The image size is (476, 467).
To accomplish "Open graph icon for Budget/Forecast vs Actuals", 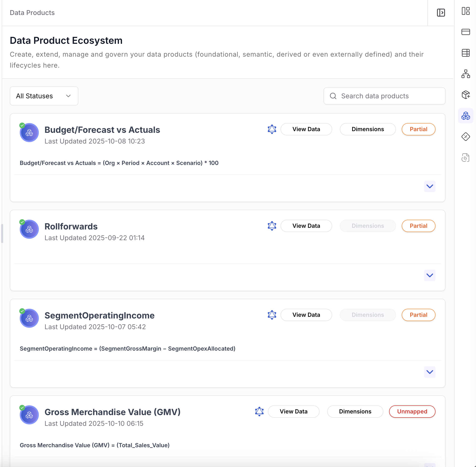I will 272,129.
